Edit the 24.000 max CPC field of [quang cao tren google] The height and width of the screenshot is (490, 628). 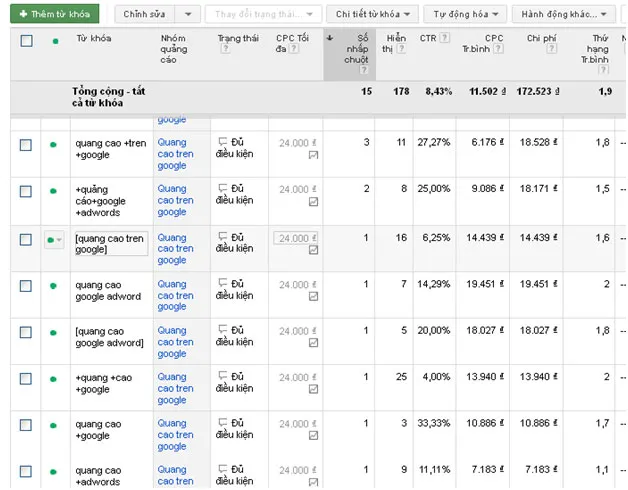(296, 238)
